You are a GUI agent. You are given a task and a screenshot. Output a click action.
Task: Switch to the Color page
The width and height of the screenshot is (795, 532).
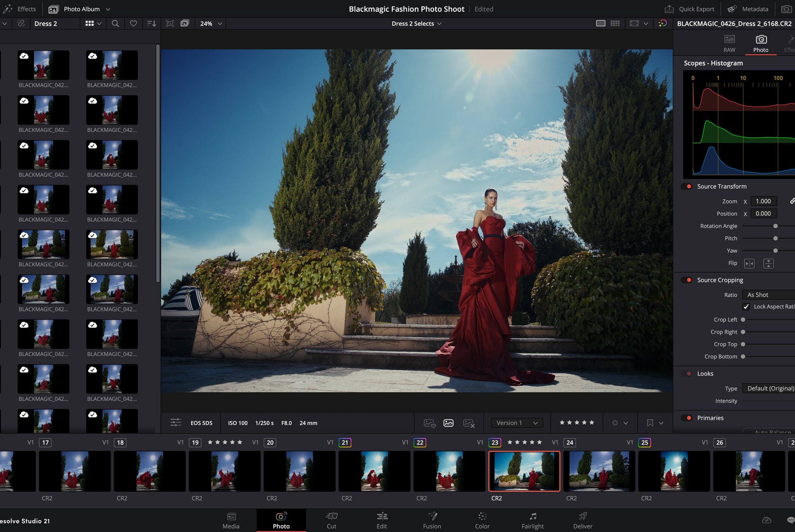[x=482, y=520]
